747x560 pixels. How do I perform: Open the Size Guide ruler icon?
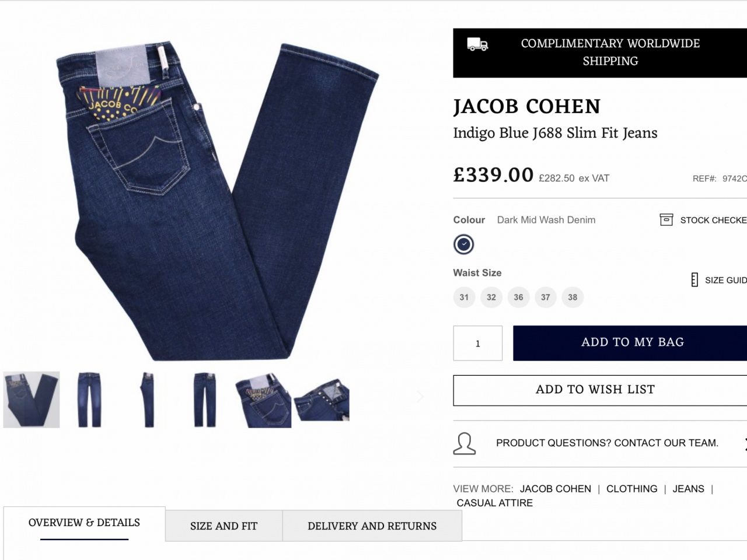click(x=694, y=280)
